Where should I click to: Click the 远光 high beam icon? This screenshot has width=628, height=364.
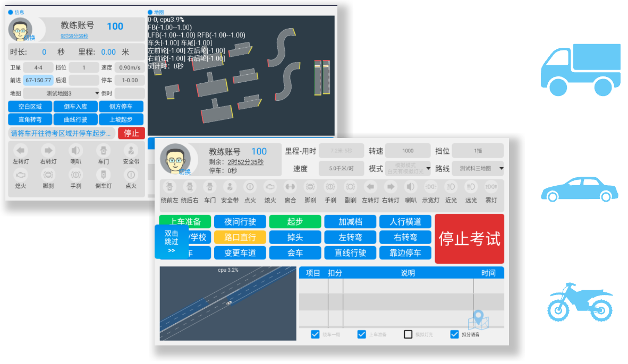471,187
